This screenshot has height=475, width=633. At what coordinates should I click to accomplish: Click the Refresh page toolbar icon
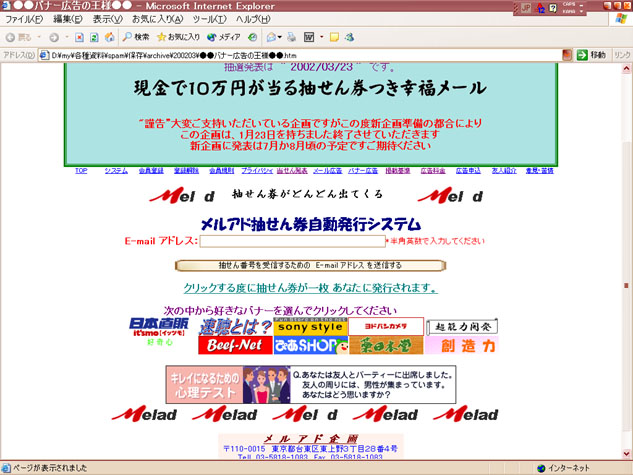click(94, 38)
